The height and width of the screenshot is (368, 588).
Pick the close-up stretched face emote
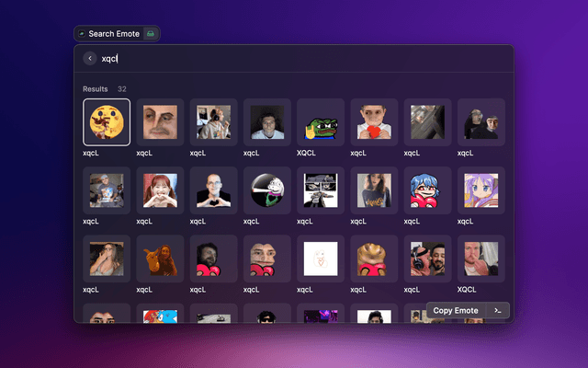coord(160,122)
